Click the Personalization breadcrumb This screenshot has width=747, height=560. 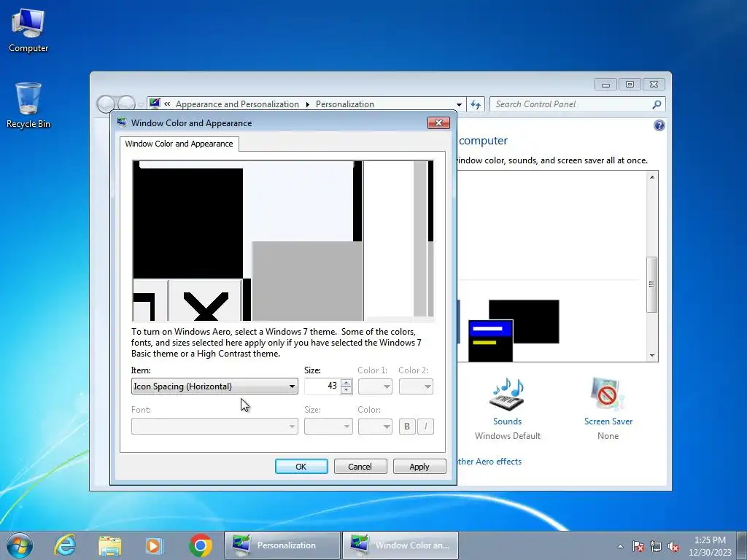coord(345,104)
